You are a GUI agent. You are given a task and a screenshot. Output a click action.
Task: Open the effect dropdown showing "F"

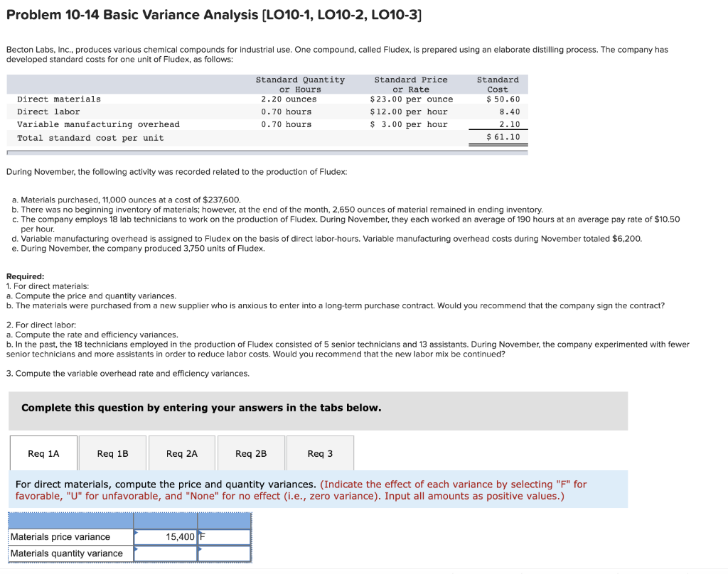point(224,537)
